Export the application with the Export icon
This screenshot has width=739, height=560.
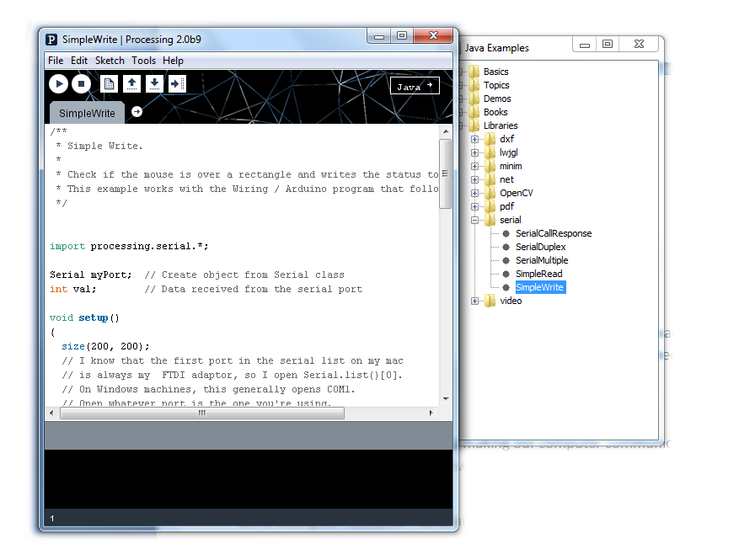[x=177, y=84]
